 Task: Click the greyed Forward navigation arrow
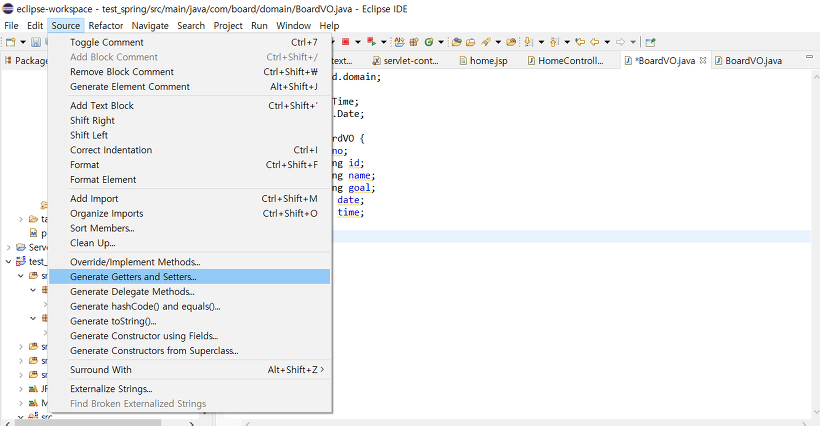point(620,42)
